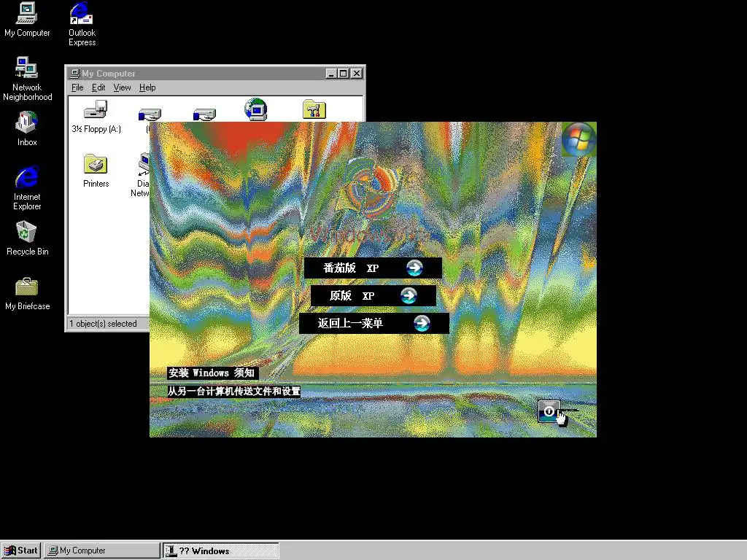Open the View menu in My Computer
The height and width of the screenshot is (560, 747).
(x=122, y=87)
